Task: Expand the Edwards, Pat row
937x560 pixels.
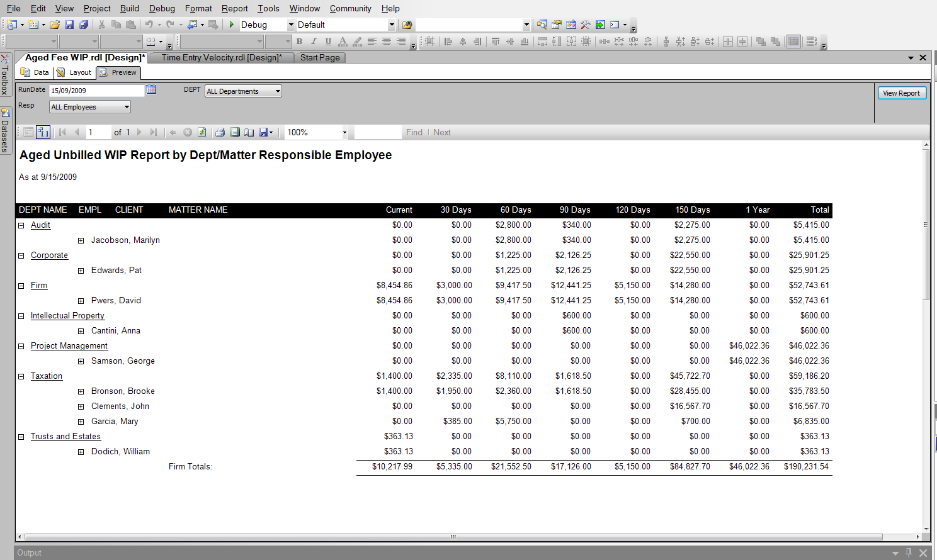Action: coord(81,271)
